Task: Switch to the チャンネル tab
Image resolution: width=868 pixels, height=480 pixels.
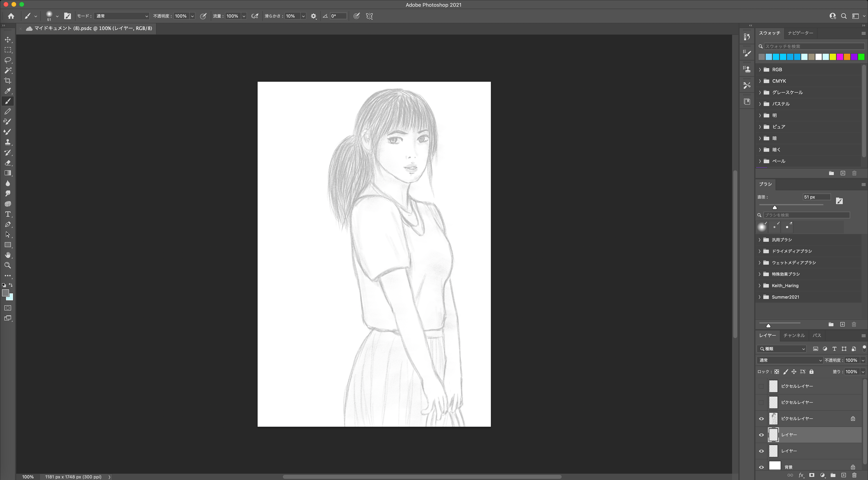Action: tap(794, 335)
